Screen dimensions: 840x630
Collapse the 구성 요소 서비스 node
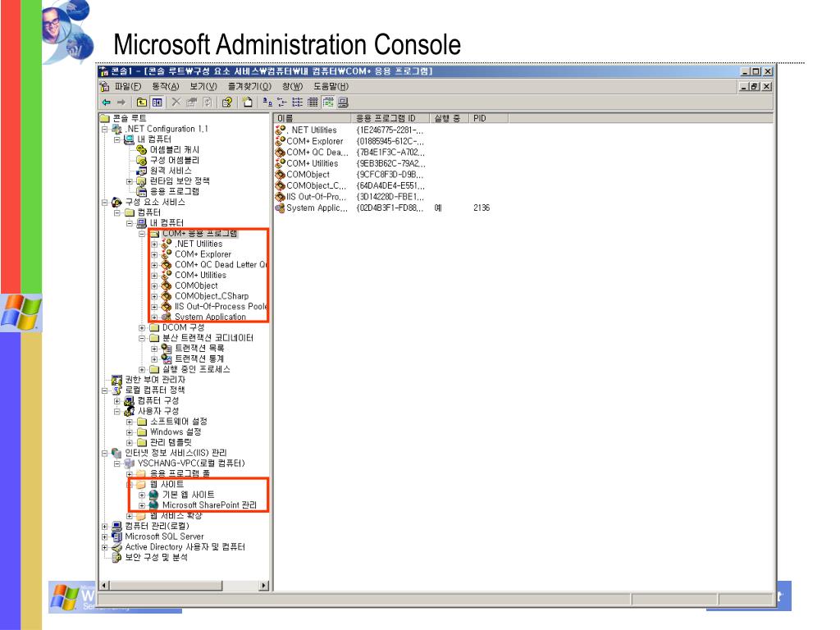pos(105,203)
